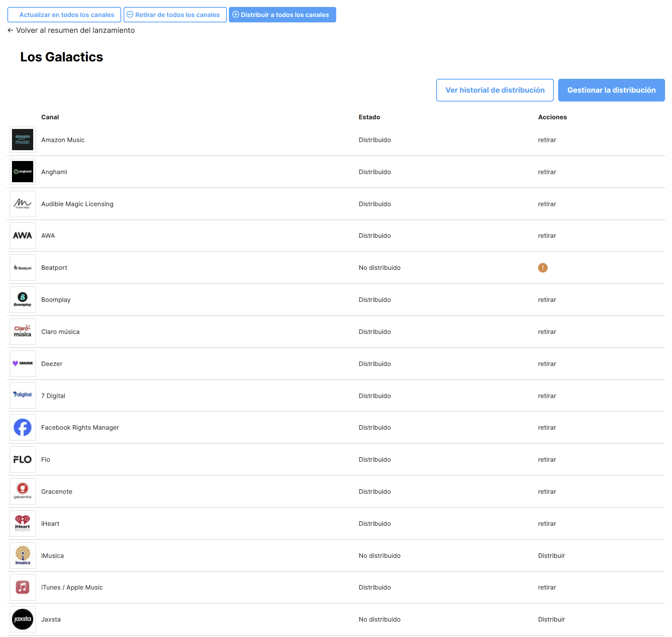Screen dimensions: 672x637
Task: Click the Estado column header
Action: tap(369, 117)
